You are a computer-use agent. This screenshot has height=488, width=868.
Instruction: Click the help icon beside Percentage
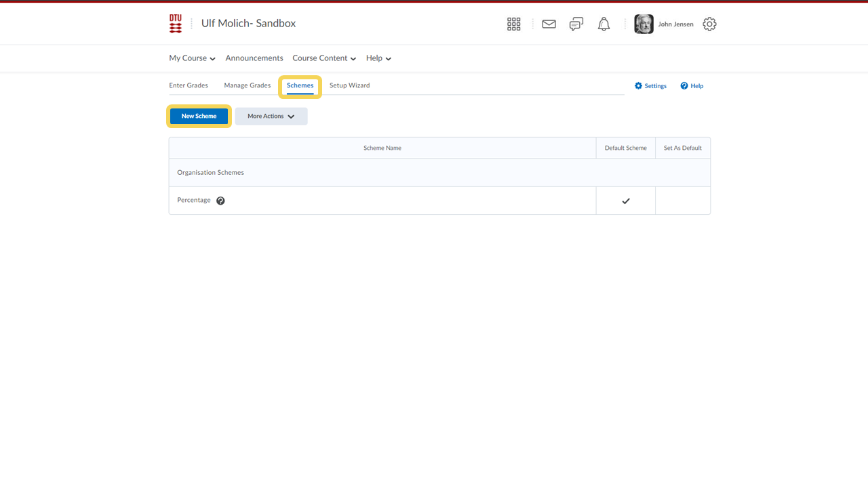pos(220,201)
